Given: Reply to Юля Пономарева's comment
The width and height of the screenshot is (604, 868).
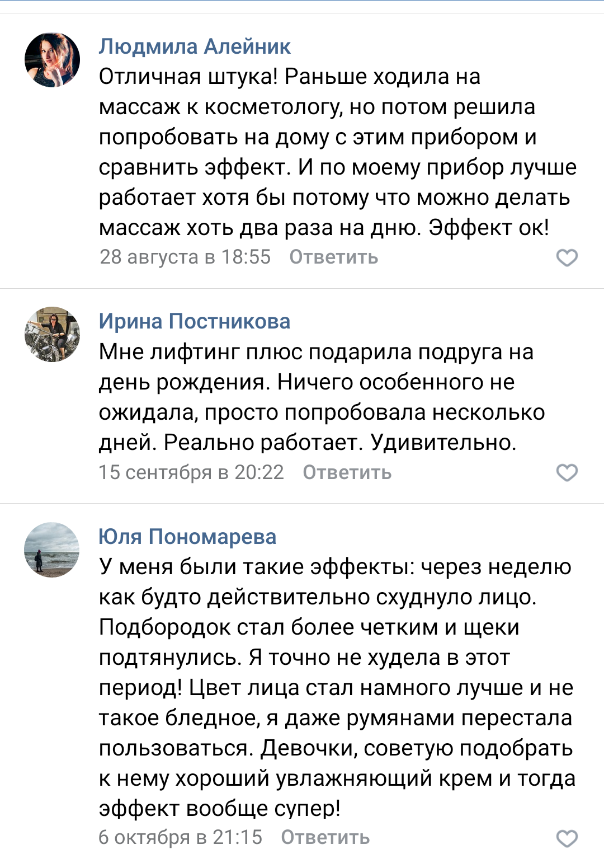Looking at the screenshot, I should (x=325, y=838).
